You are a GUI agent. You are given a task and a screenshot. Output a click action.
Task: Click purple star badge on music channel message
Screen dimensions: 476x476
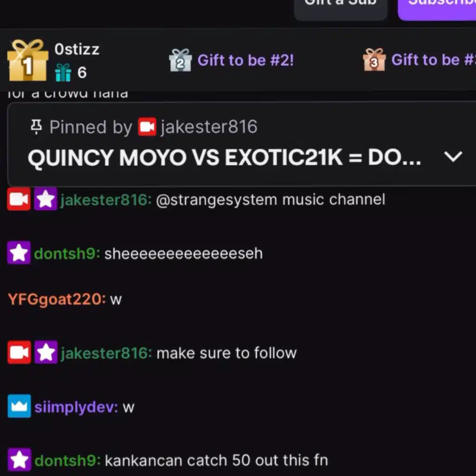pos(46,199)
